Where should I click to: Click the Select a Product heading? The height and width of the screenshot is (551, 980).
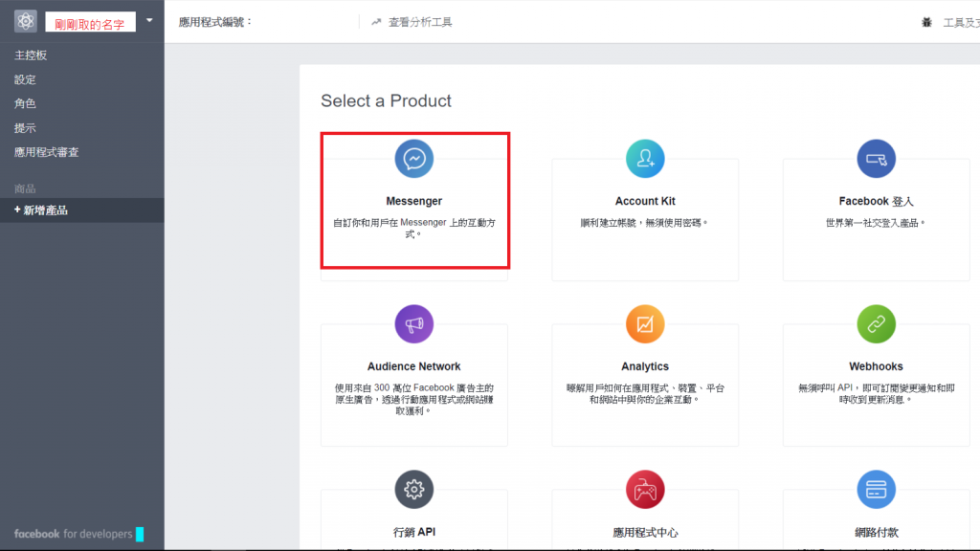(x=386, y=101)
